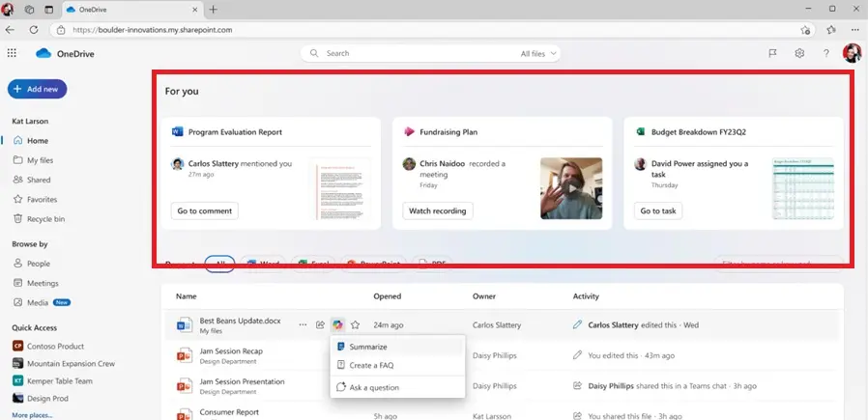This screenshot has height=420, width=868.
Task: Click the OneDrive cloud logo
Action: pyautogui.click(x=43, y=53)
